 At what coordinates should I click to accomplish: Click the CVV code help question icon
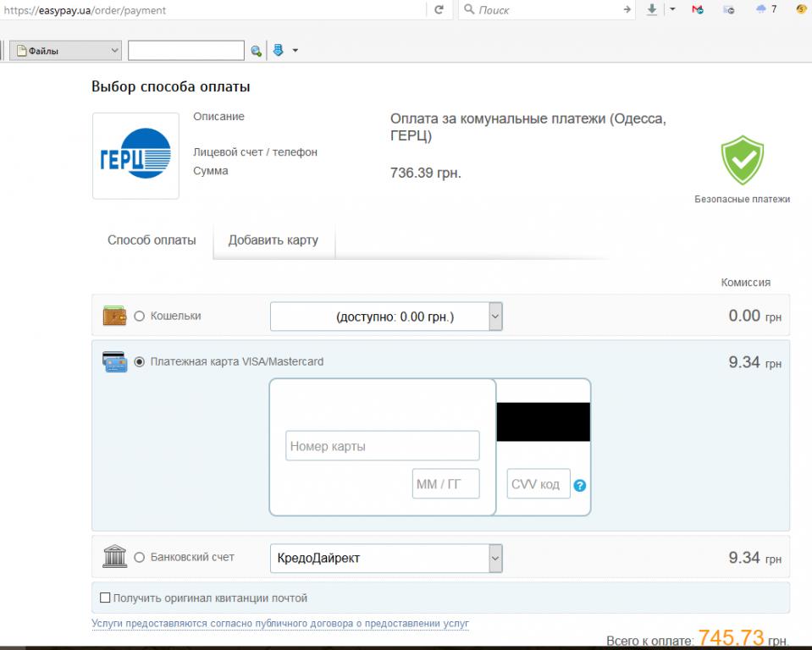pyautogui.click(x=580, y=486)
